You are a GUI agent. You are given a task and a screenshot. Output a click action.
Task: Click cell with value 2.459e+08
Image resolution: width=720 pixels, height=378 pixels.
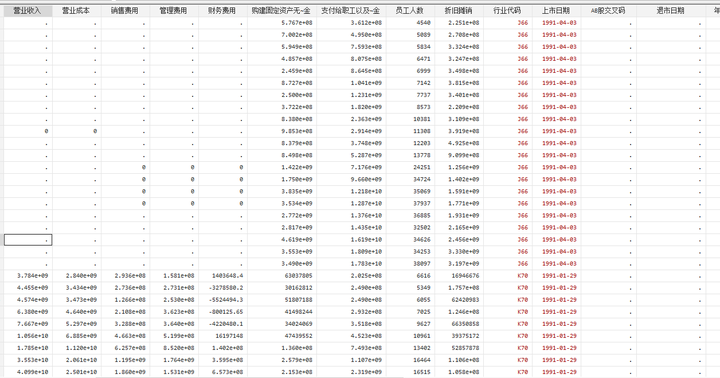point(281,71)
